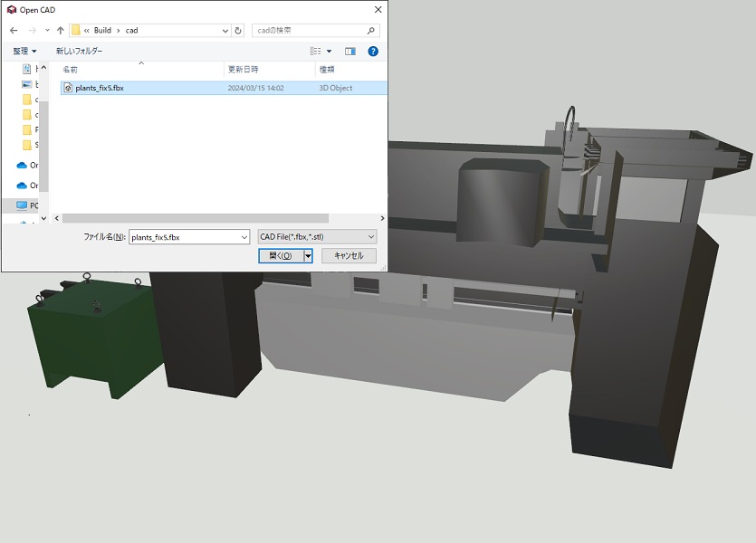This screenshot has width=756, height=543.
Task: Go up one folder level
Action: 60,30
